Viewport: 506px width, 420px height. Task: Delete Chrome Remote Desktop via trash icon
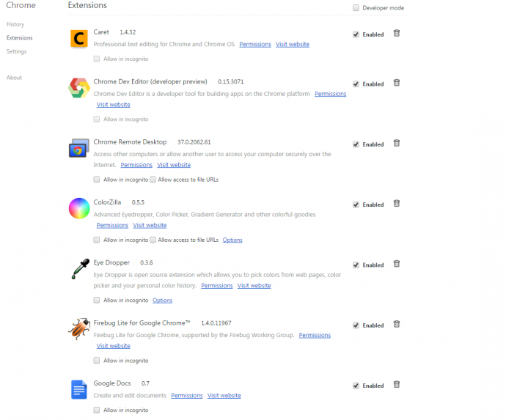[x=397, y=143]
